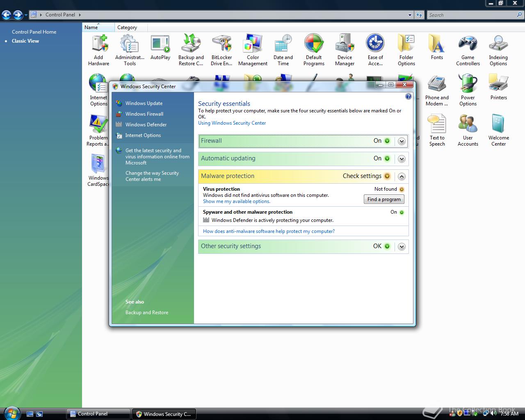This screenshot has height=420, width=525.
Task: Open Date and Time icon
Action: [283, 50]
